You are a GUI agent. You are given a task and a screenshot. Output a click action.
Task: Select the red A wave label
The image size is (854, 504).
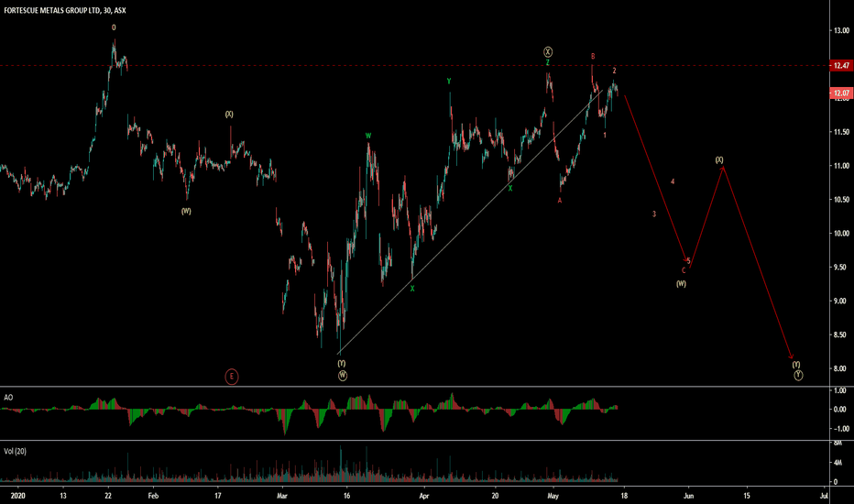tap(559, 201)
